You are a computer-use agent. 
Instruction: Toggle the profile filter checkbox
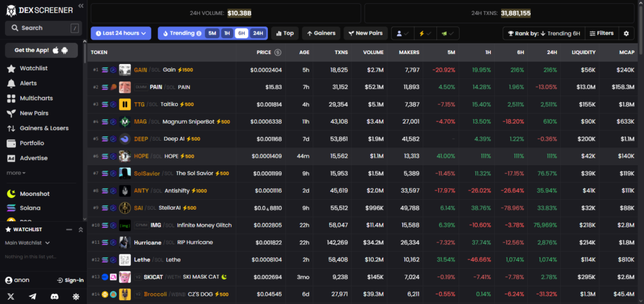(402, 34)
